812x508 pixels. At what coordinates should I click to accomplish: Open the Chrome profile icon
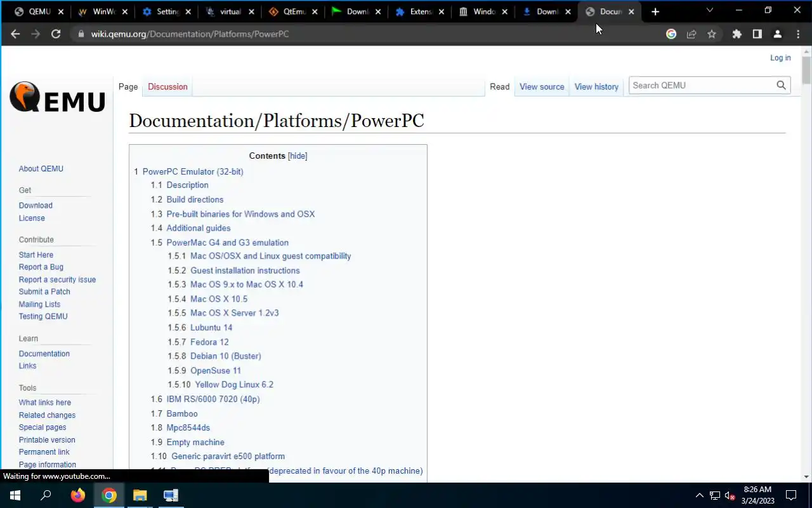(x=777, y=34)
